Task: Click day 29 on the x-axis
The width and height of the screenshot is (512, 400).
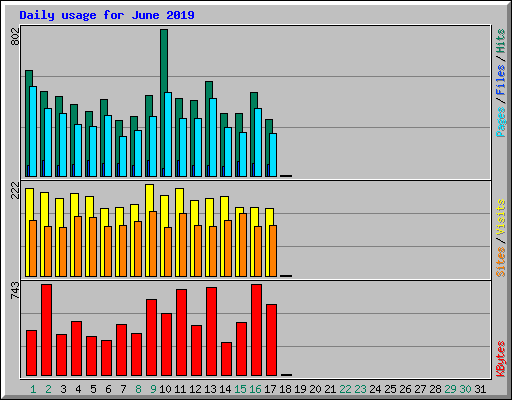Action: 450,389
